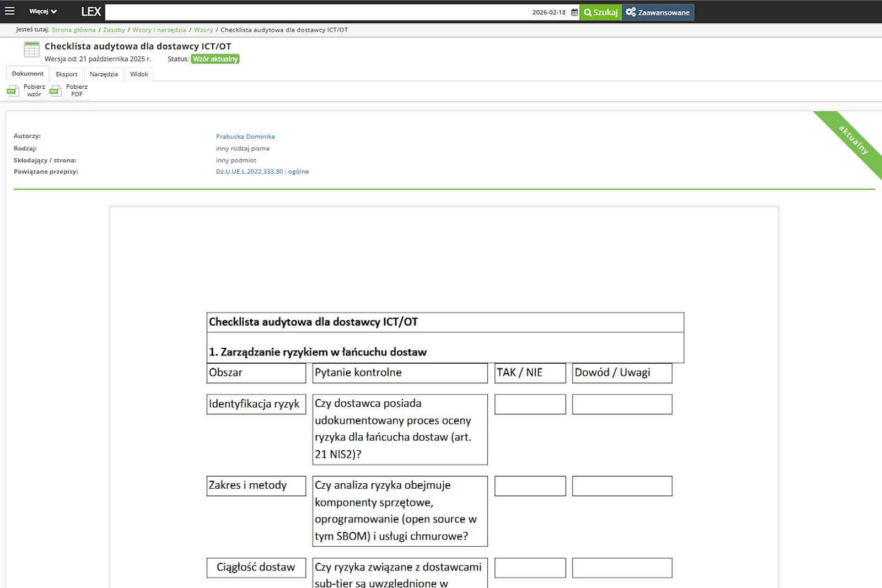The width and height of the screenshot is (882, 588).
Task: Open the Widok tab
Action: pos(139,74)
